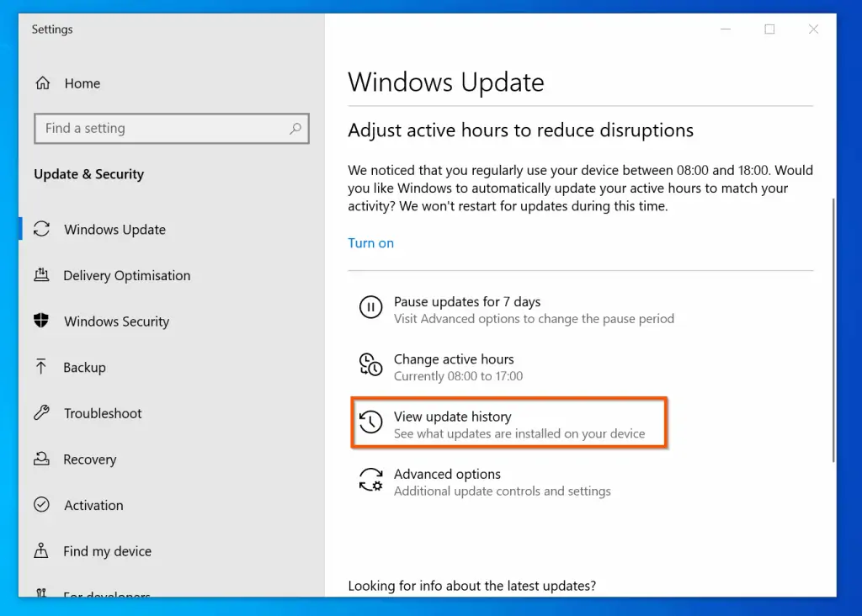
Task: Click the search magnifier icon
Action: 295,129
